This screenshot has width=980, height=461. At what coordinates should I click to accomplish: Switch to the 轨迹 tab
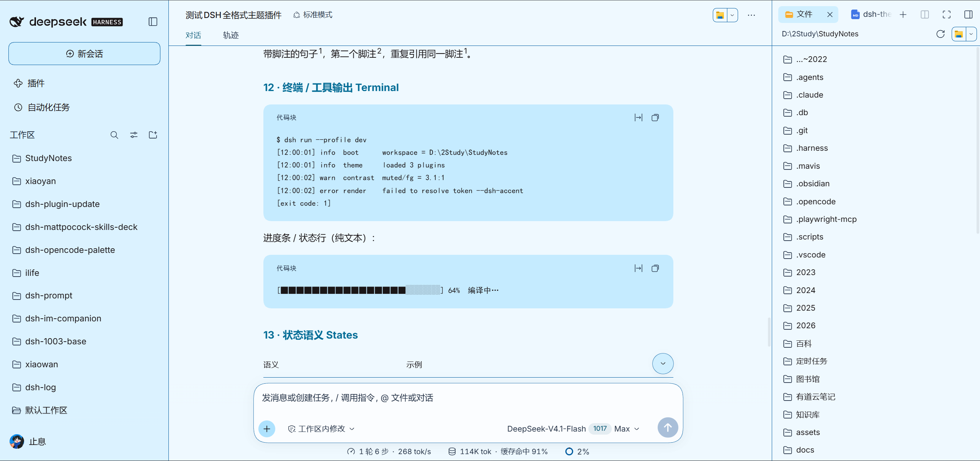point(231,35)
